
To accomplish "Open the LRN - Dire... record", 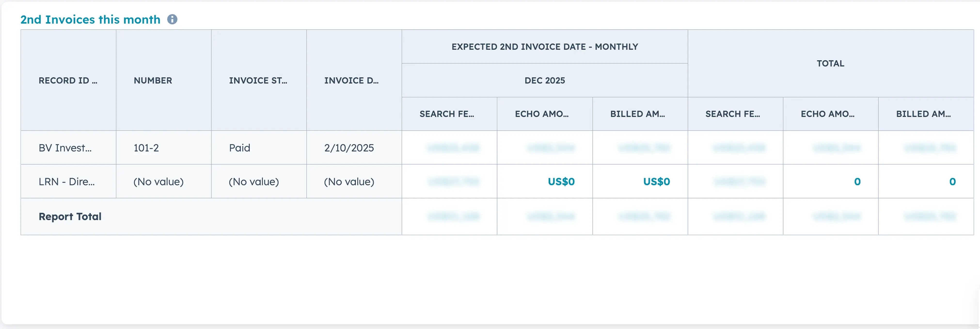I will 65,182.
